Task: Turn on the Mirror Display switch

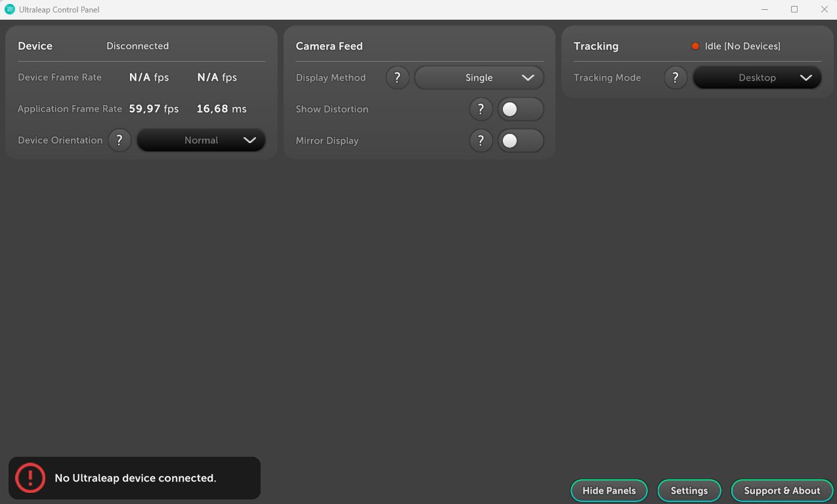Action: click(521, 140)
